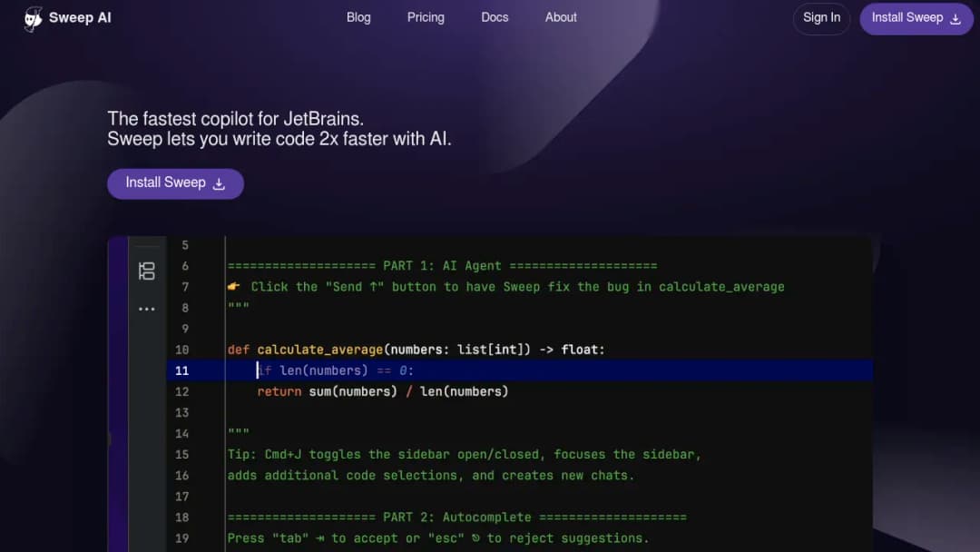Click the download icon in header Install Sweep

(955, 19)
